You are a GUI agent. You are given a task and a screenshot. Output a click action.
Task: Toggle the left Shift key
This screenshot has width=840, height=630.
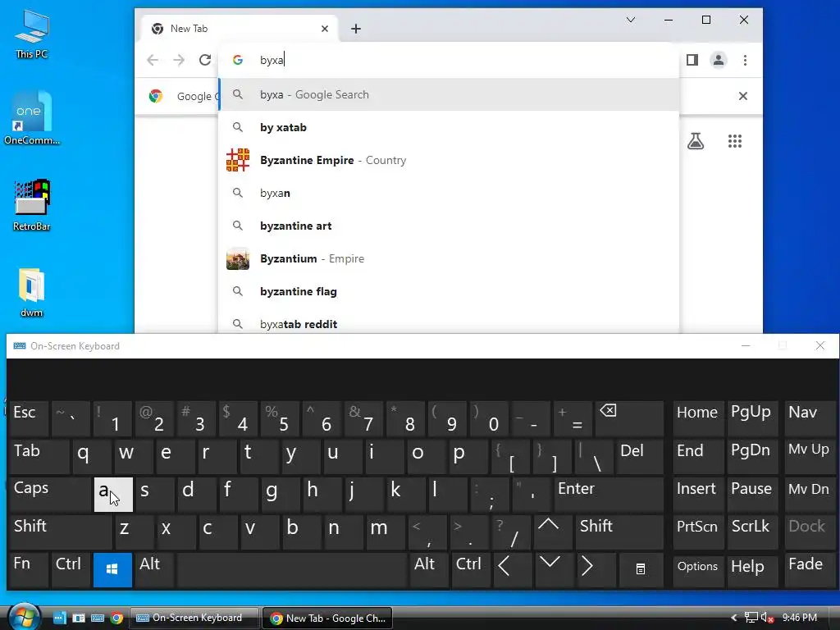(x=61, y=532)
